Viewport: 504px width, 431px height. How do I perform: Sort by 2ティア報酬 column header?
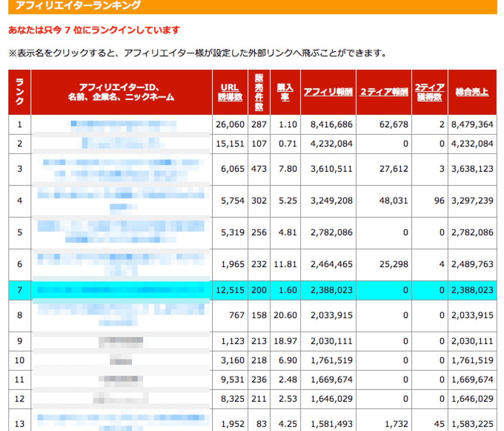click(384, 92)
